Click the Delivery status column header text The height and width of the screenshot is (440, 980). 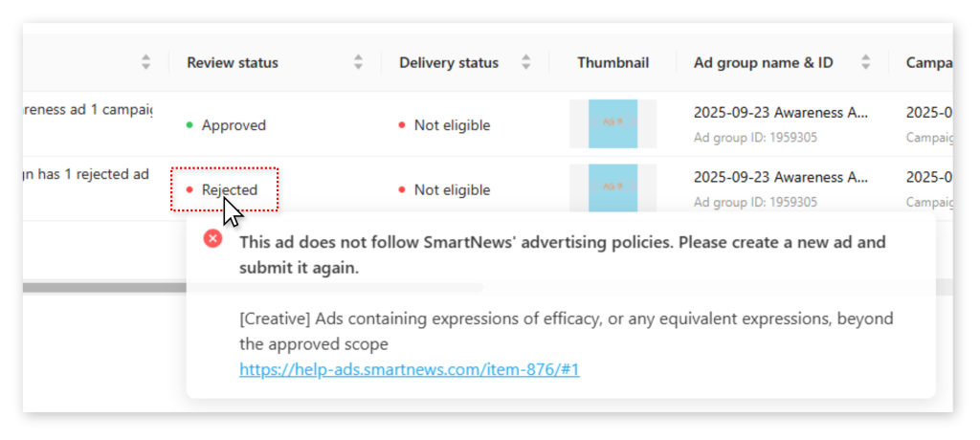(x=449, y=62)
